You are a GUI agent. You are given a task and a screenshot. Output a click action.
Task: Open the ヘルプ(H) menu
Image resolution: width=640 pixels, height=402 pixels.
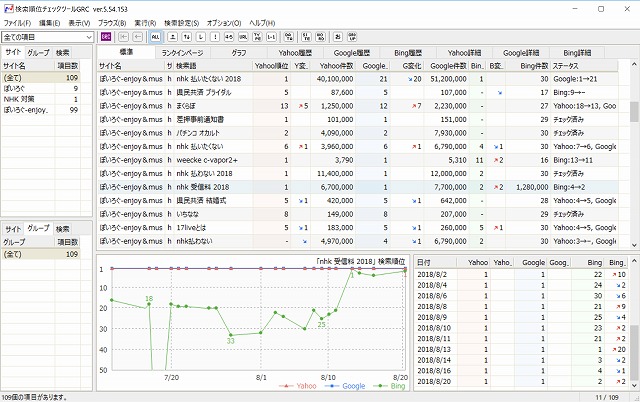(262, 23)
